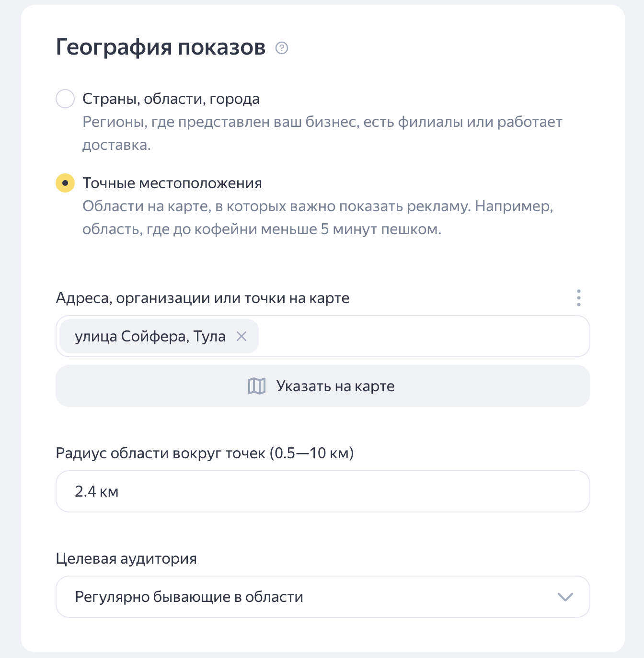The width and height of the screenshot is (644, 658).
Task: Click the Адреса, организации или точки label
Action: click(202, 298)
